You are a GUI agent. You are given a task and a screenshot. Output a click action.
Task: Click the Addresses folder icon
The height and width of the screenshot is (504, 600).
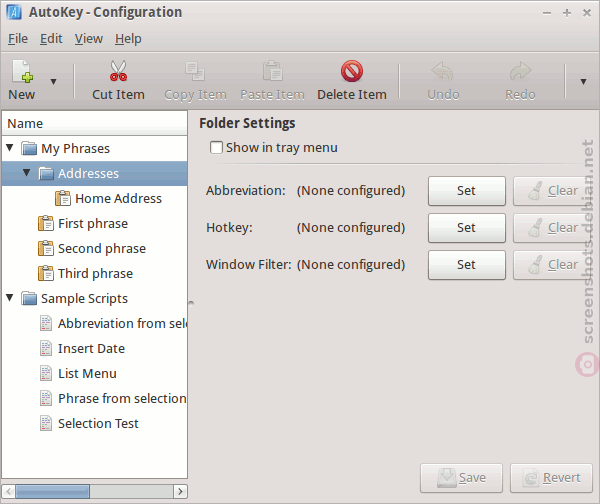[x=46, y=173]
